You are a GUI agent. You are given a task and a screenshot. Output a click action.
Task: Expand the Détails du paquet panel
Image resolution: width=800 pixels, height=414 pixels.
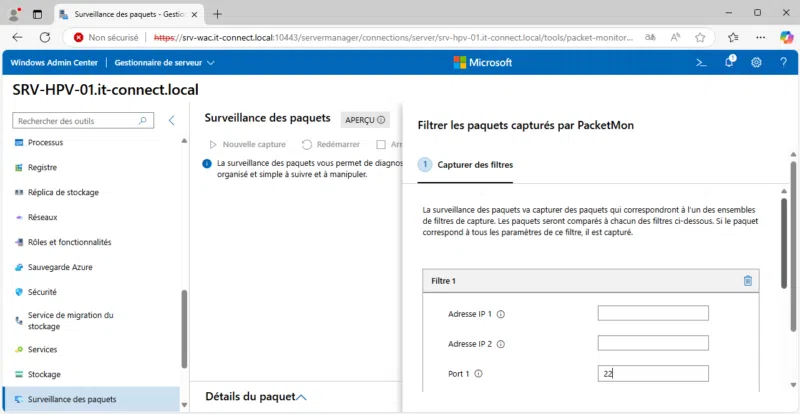coord(302,397)
